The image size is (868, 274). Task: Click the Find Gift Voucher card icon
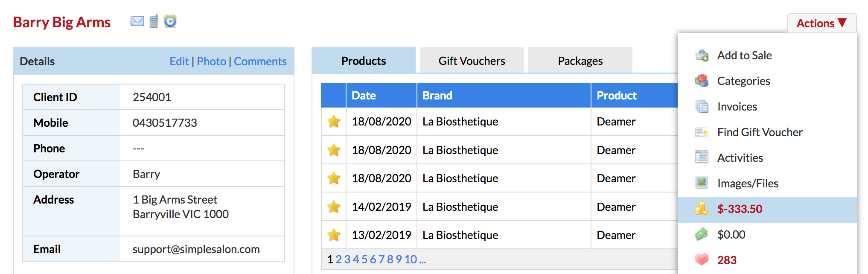[x=702, y=132]
